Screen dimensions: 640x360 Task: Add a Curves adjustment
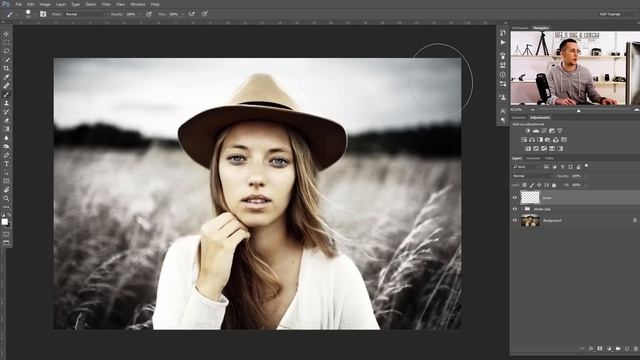tap(544, 131)
